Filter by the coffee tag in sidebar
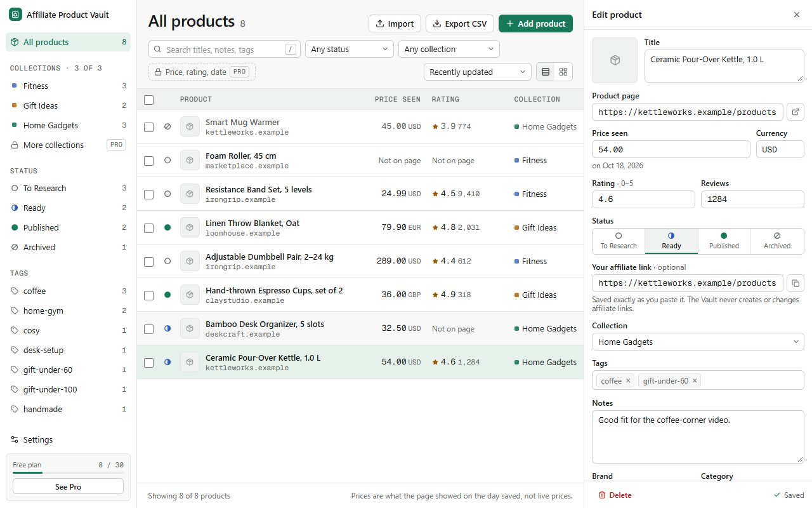812x508 pixels. 69,291
